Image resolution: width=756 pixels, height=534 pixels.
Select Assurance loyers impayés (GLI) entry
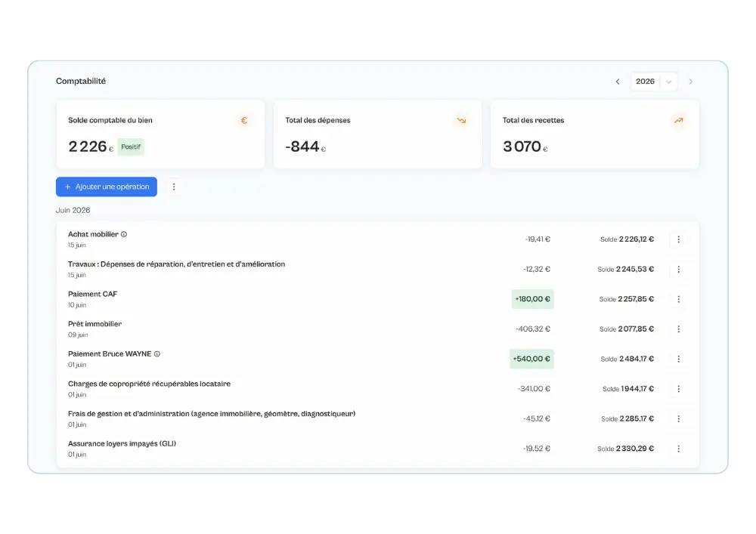pyautogui.click(x=122, y=443)
